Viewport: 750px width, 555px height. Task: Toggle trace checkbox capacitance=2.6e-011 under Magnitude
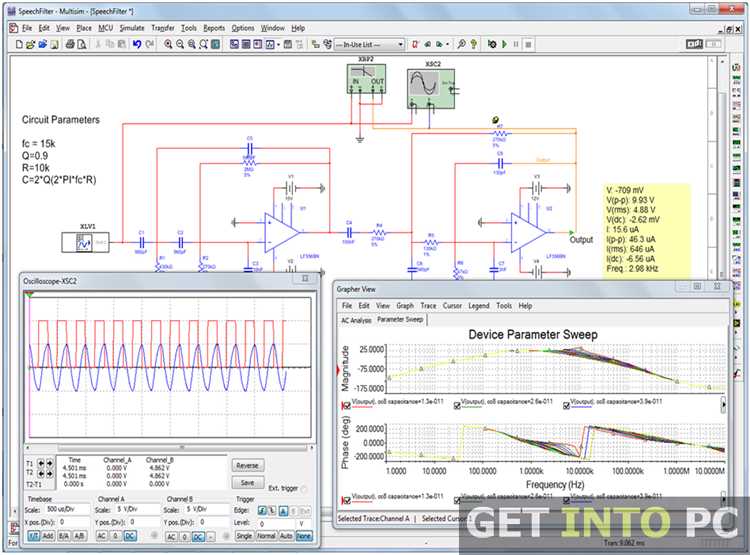(x=457, y=405)
